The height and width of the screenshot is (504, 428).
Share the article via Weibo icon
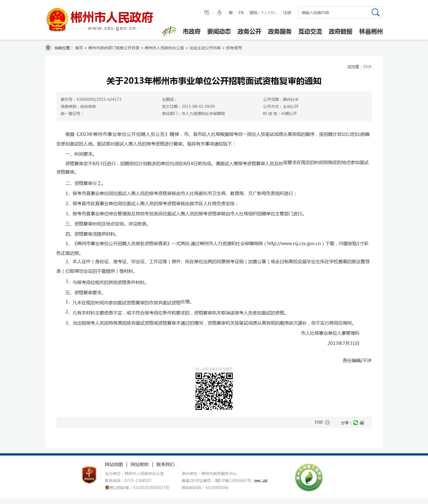[362, 423]
